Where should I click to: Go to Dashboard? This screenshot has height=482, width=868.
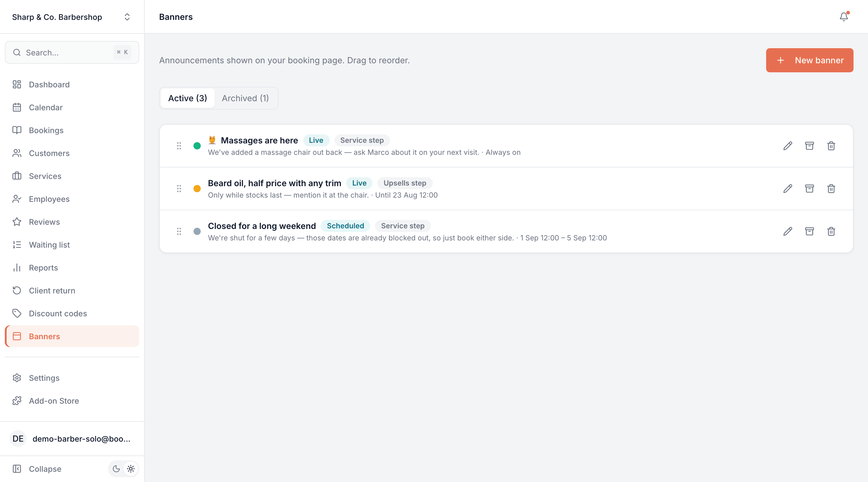[72, 85]
